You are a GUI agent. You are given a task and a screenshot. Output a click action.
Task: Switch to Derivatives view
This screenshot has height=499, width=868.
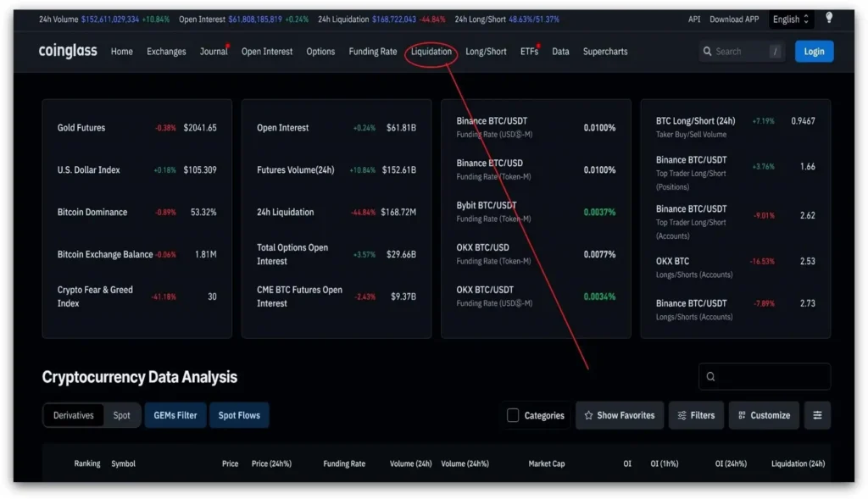coord(74,415)
